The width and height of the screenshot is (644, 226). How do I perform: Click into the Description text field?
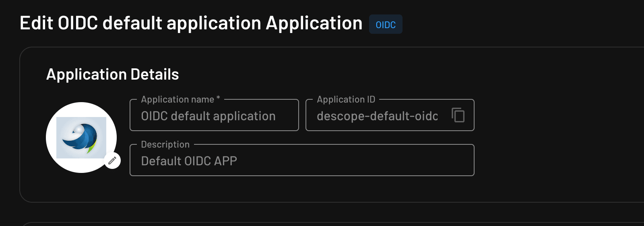(x=302, y=161)
